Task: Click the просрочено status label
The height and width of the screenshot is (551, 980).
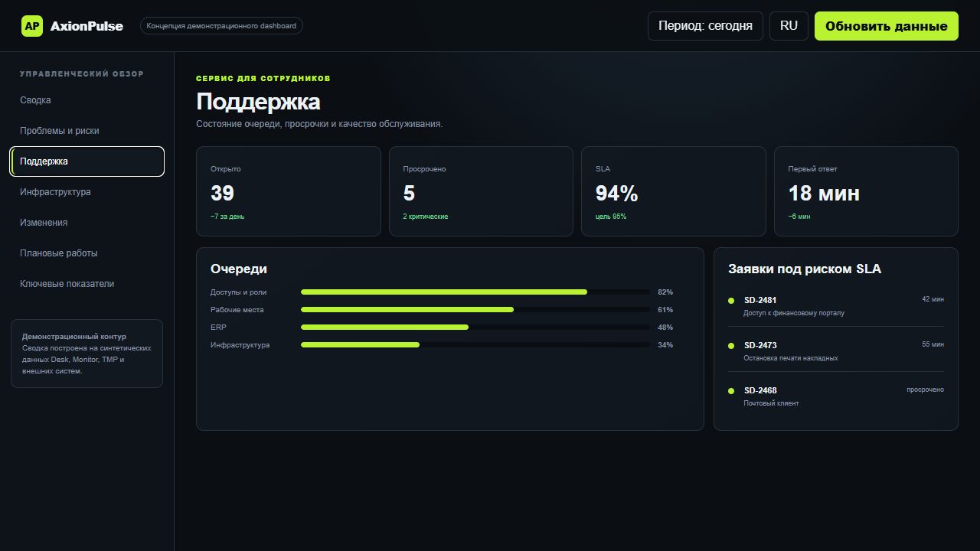Action: coord(925,390)
